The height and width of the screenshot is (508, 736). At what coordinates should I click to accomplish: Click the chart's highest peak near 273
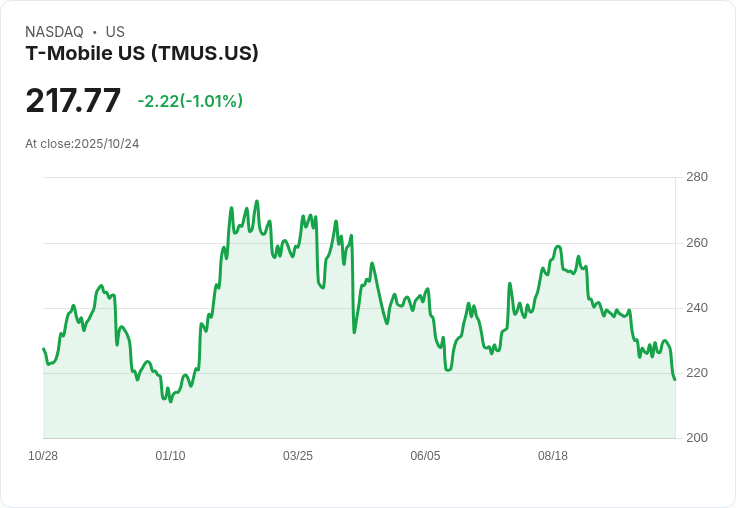click(257, 201)
